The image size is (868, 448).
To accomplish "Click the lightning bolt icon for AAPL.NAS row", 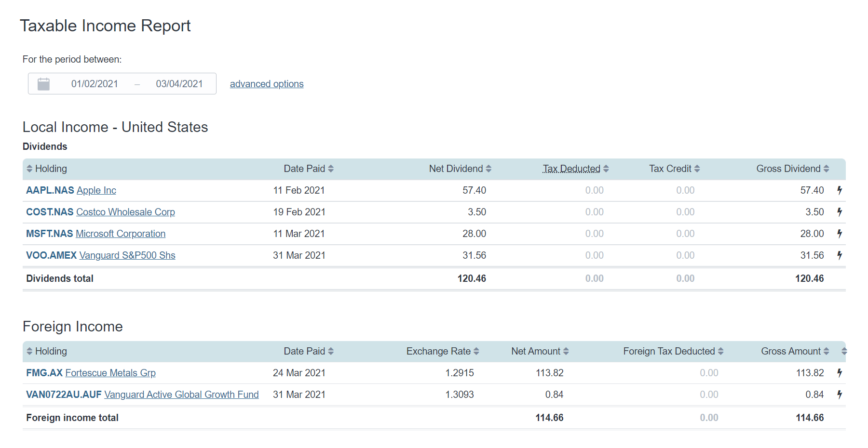I will pyautogui.click(x=840, y=190).
